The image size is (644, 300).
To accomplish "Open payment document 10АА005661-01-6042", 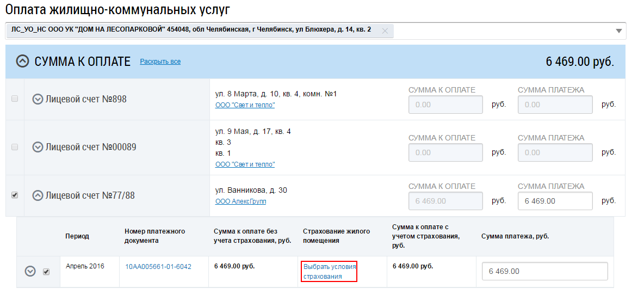I will click(x=158, y=267).
